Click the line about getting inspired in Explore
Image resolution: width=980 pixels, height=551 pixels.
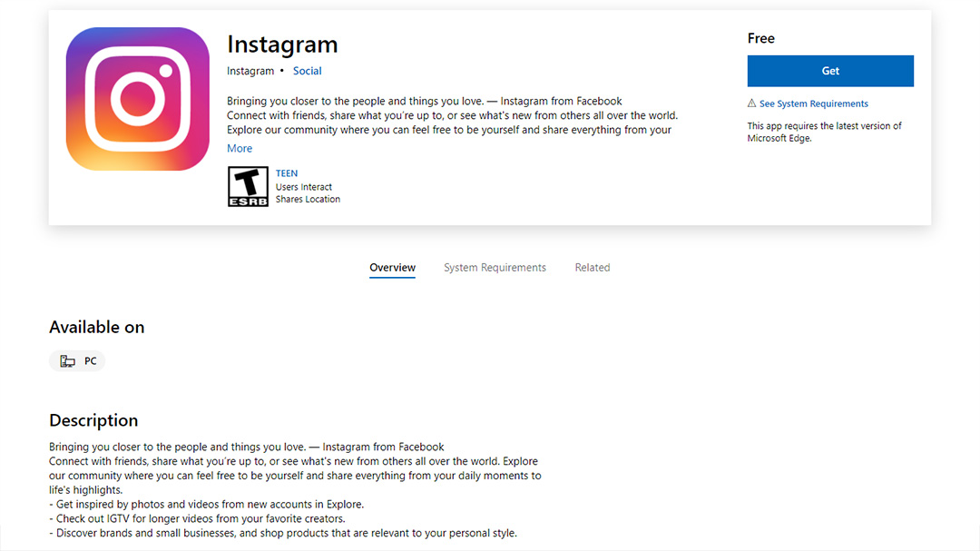[x=206, y=504]
